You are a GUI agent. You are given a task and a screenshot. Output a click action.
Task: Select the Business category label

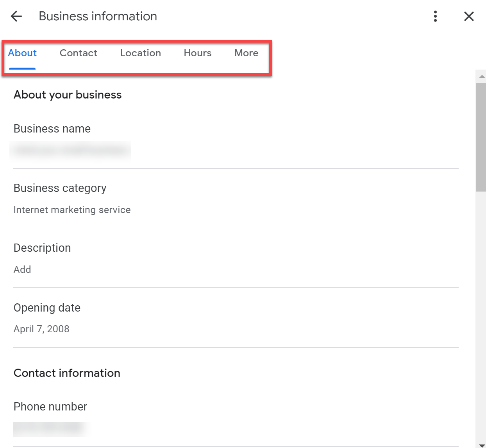tap(60, 188)
